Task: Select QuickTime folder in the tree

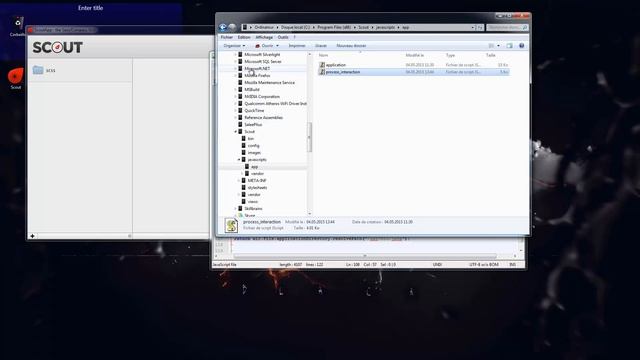Action: coord(254,111)
